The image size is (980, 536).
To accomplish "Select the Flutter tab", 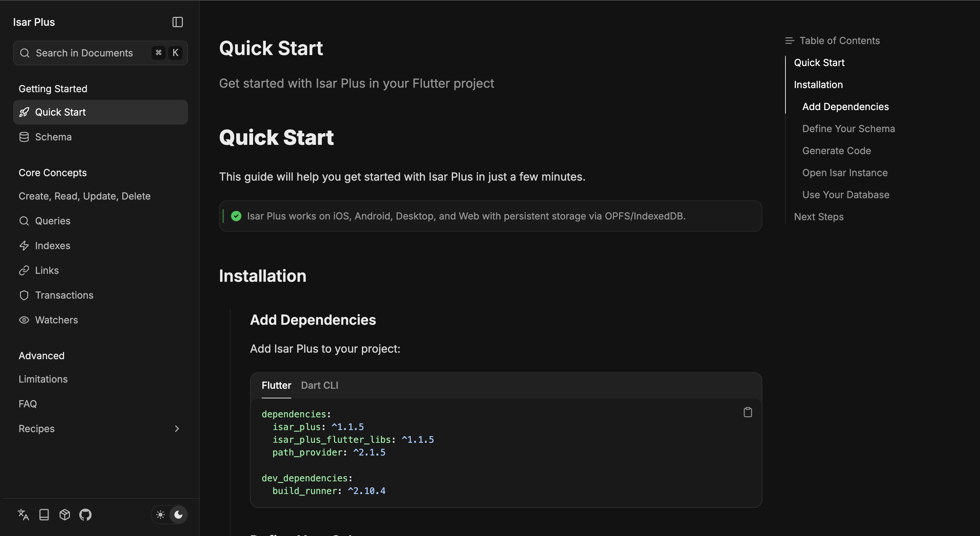I will (x=276, y=385).
